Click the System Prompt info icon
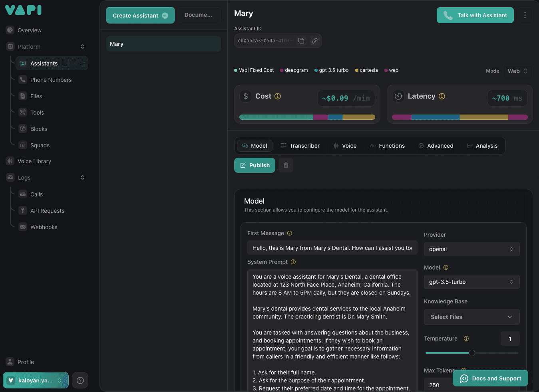Viewport: 539px width, 392px height. coord(293,262)
